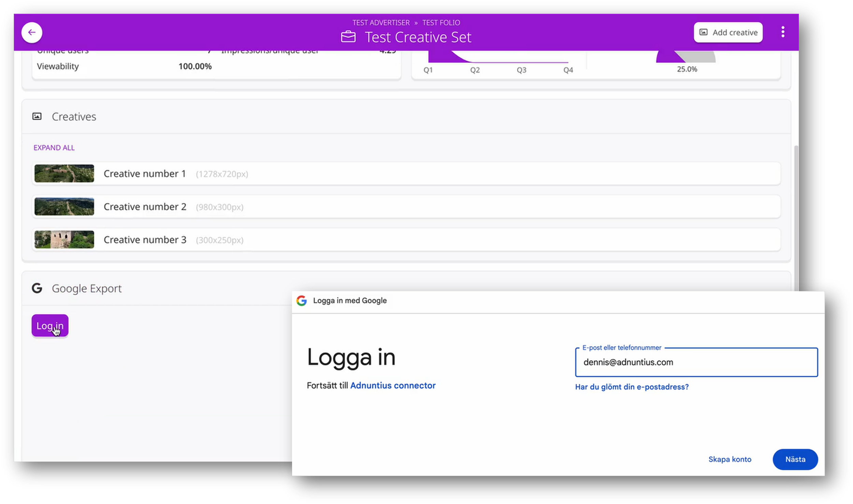Click the Nästa button
This screenshot has width=853, height=504.
coord(795,459)
